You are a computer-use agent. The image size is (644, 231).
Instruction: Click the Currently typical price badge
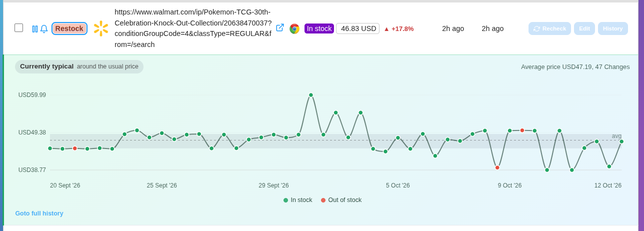click(x=79, y=66)
